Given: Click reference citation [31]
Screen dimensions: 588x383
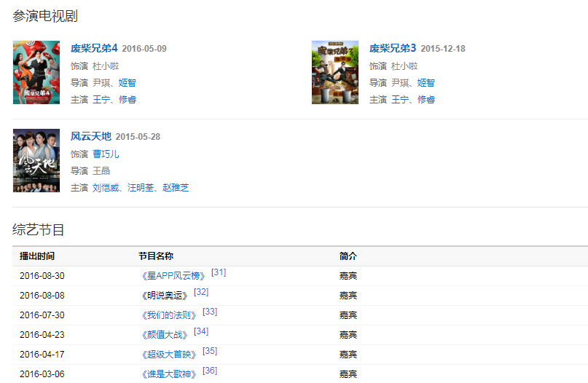Looking at the screenshot, I should pyautogui.click(x=219, y=272).
